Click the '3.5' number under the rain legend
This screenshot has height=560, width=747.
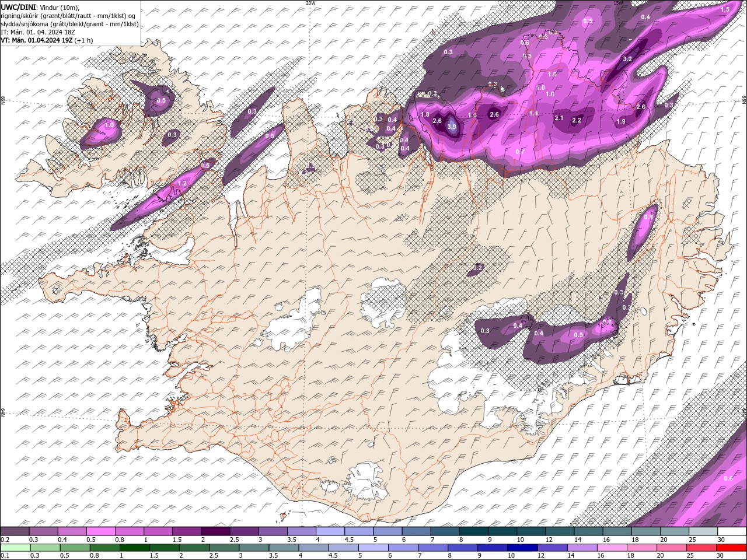[x=273, y=555]
